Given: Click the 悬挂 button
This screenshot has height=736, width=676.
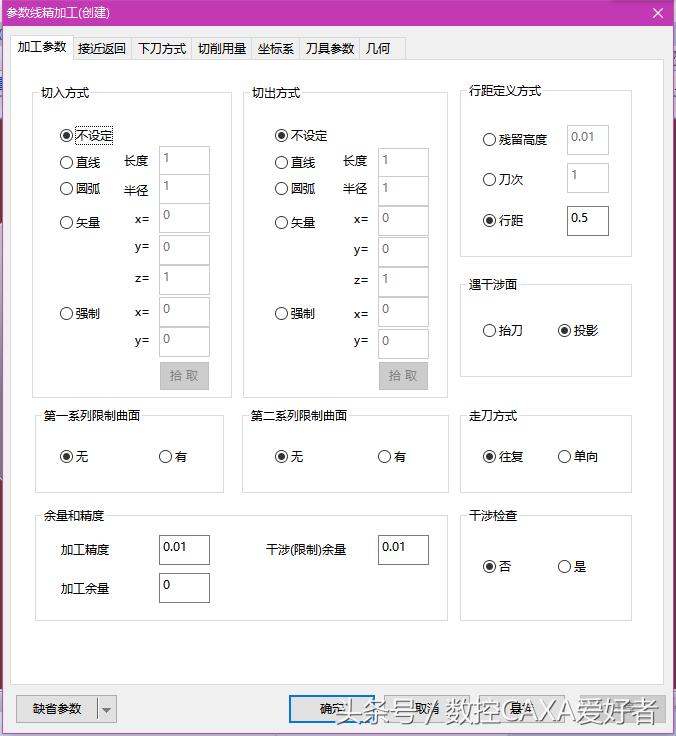Looking at the screenshot, I should (520, 709).
